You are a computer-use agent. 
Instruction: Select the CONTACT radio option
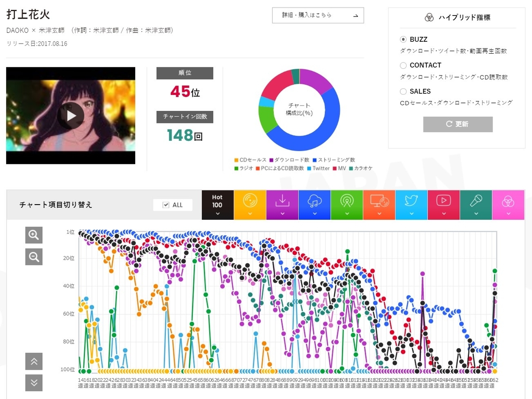click(x=403, y=65)
